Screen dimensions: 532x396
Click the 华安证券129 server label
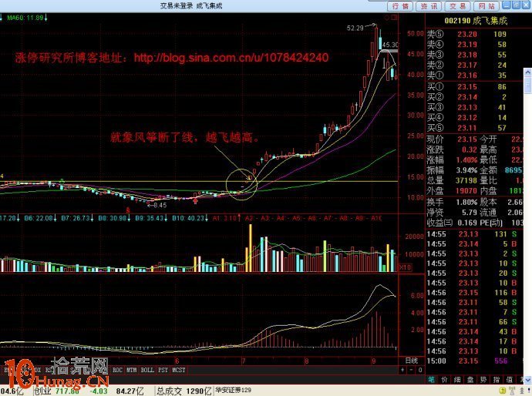coord(234,391)
